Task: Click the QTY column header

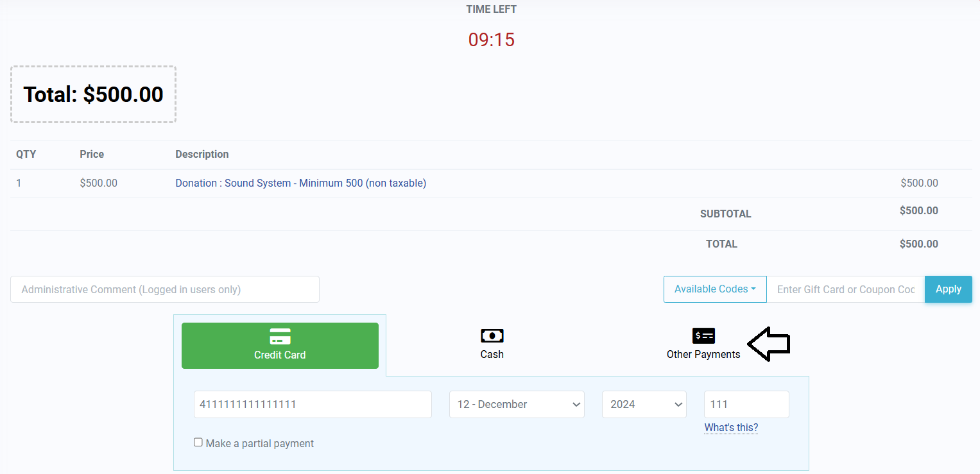Action: [x=26, y=155]
